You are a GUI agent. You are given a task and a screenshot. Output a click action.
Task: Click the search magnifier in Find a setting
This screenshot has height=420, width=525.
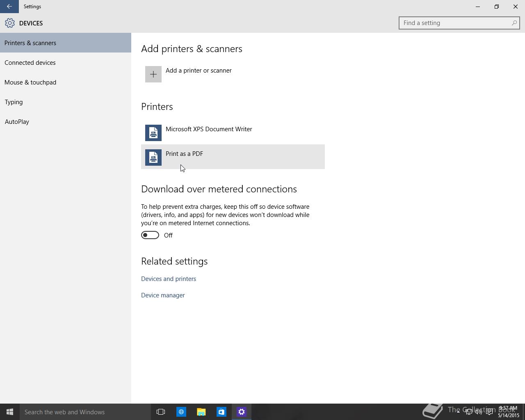(x=514, y=23)
